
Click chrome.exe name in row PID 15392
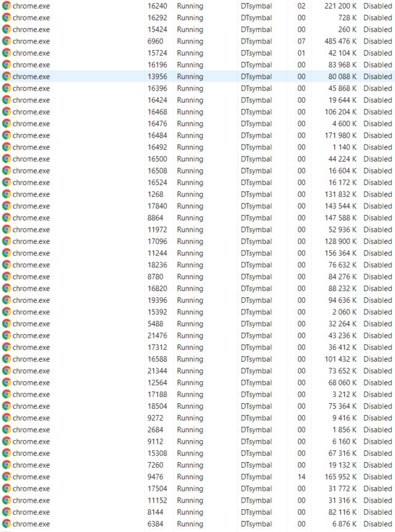(x=31, y=312)
